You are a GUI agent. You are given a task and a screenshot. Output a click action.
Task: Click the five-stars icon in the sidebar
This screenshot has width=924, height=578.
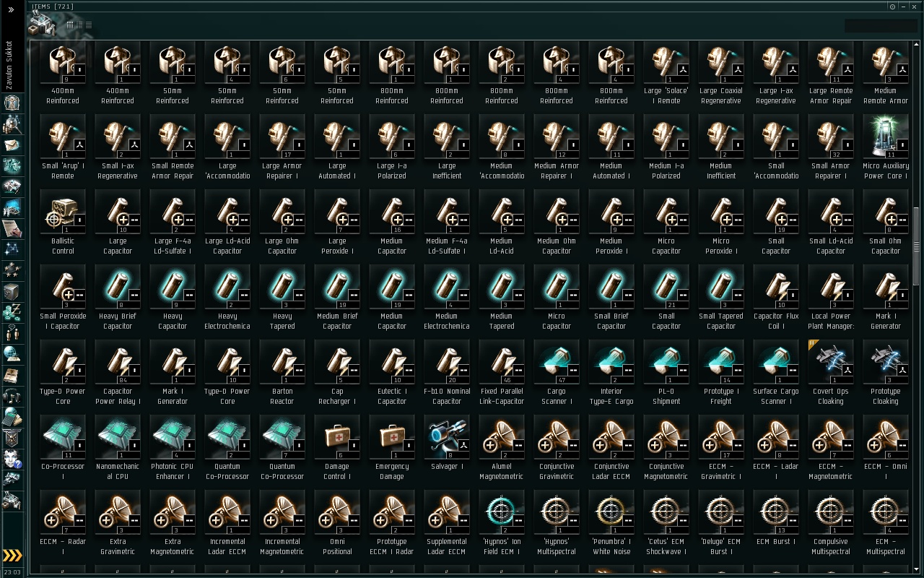[12, 270]
